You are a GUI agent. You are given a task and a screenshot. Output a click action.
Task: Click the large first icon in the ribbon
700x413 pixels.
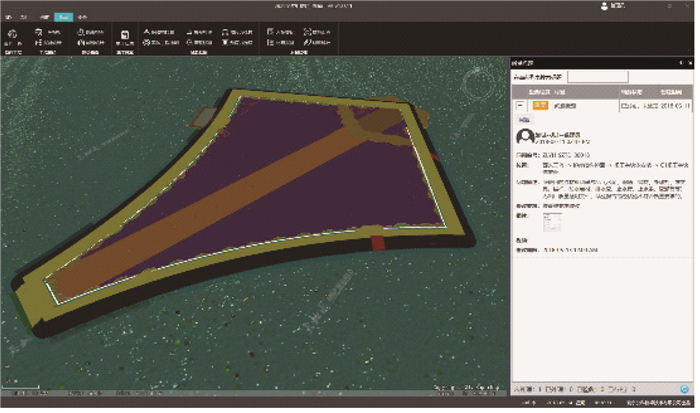click(14, 35)
